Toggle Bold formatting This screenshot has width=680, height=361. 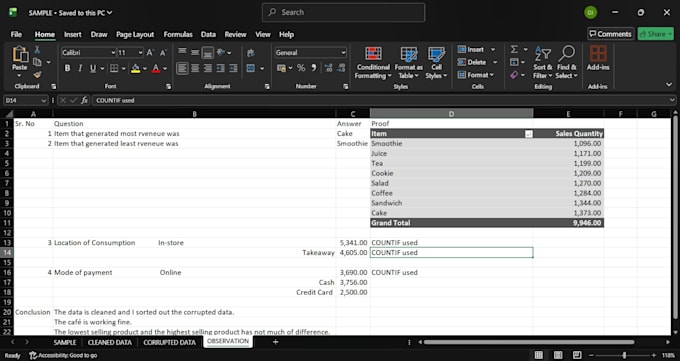(x=67, y=68)
